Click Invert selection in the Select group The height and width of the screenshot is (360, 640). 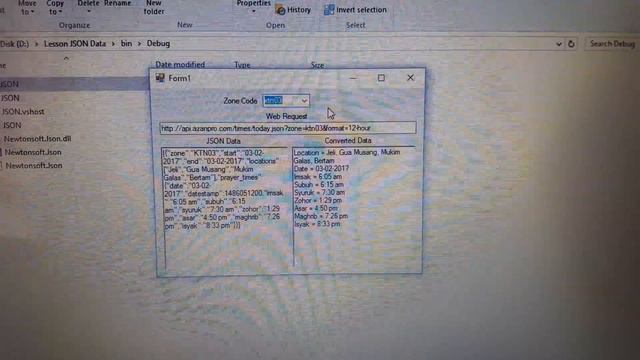click(355, 10)
